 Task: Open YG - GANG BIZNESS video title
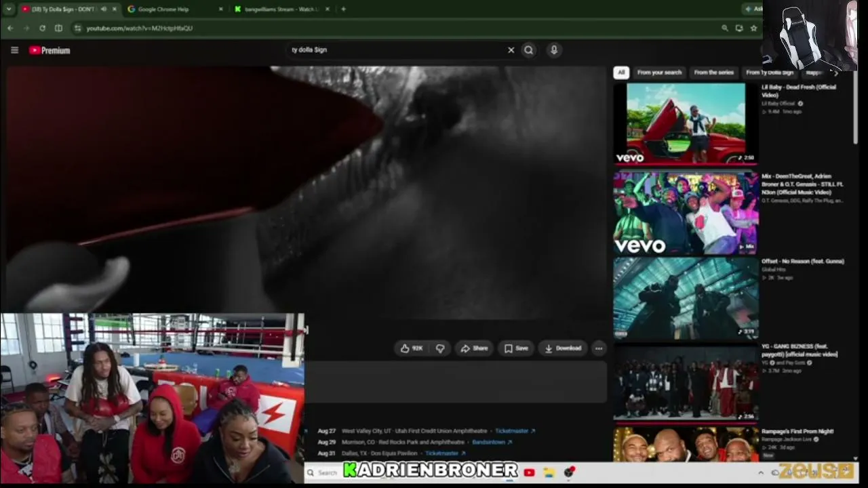pyautogui.click(x=800, y=350)
